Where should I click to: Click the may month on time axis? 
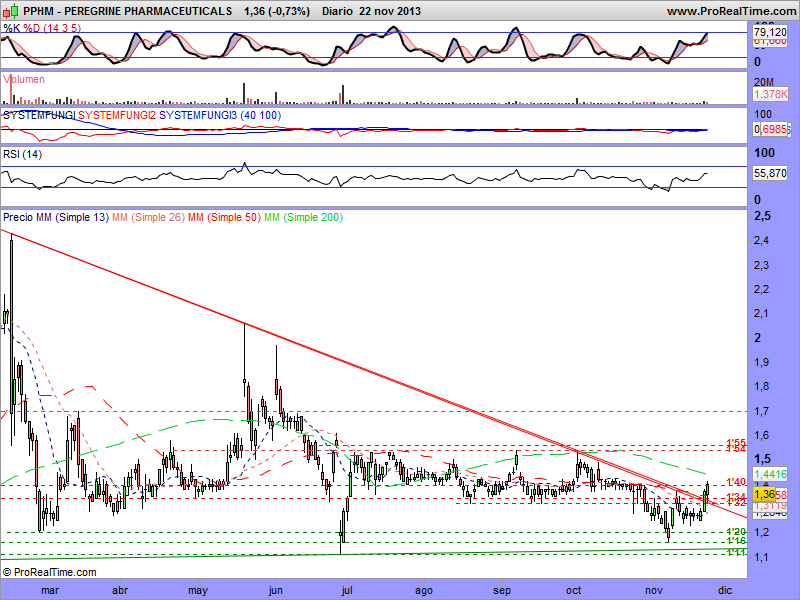coord(198,590)
